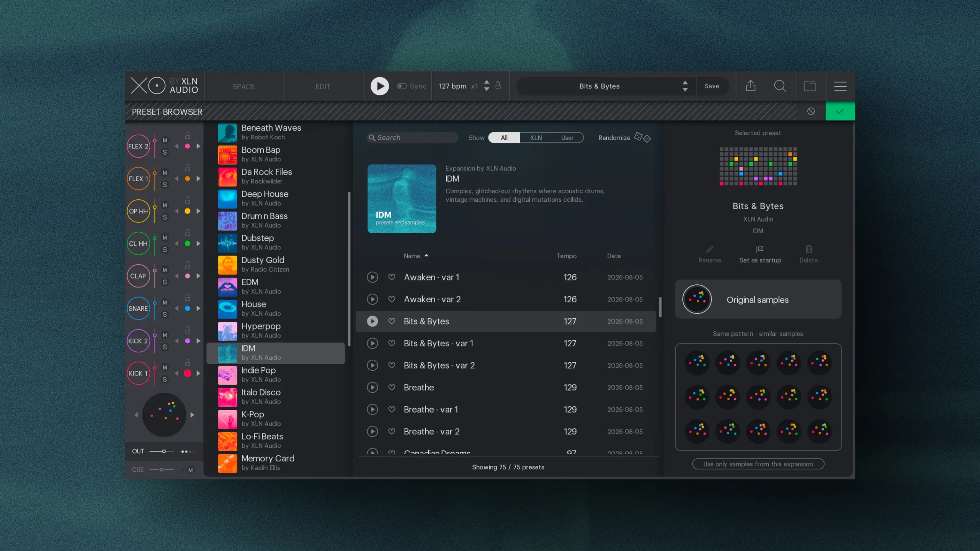Show only XLN presets filter

[x=536, y=138]
